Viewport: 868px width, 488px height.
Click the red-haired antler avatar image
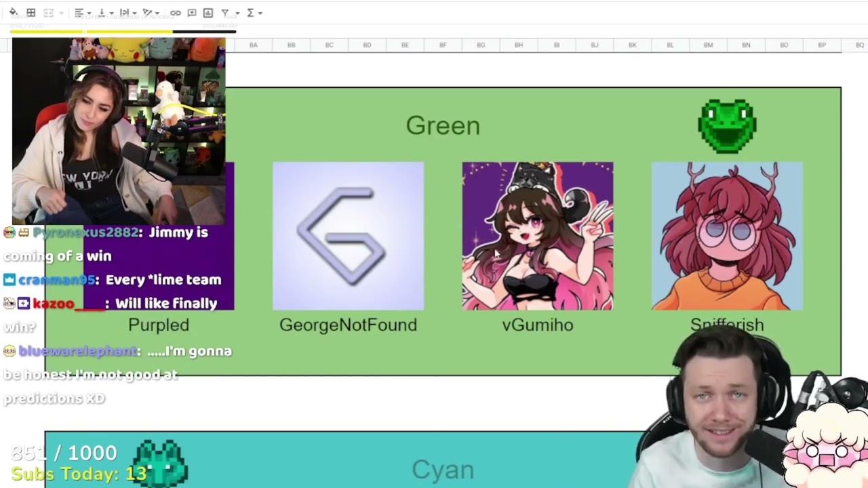click(727, 236)
